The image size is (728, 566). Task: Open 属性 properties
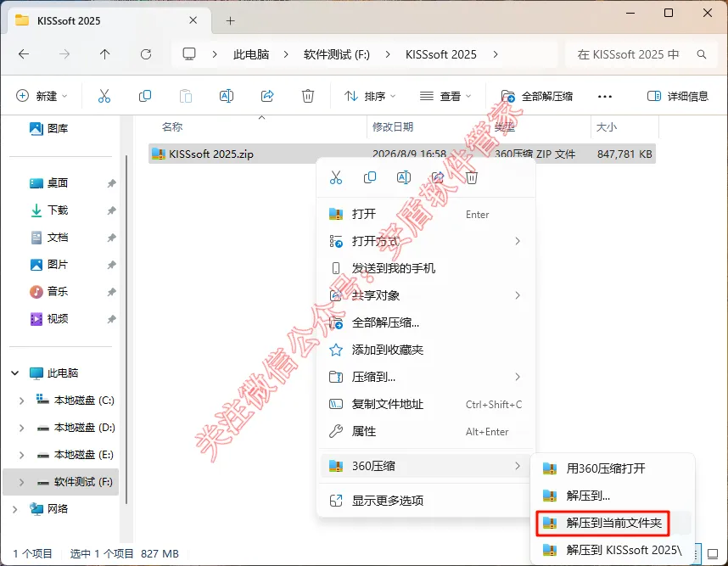point(426,431)
